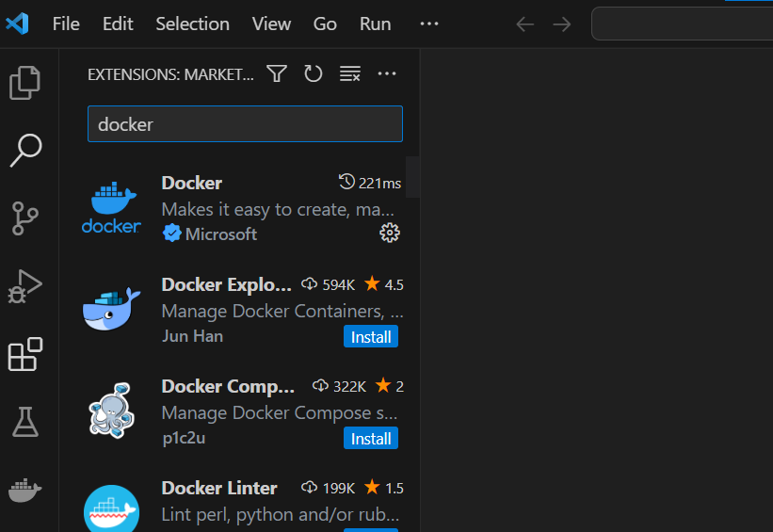This screenshot has height=532, width=773.
Task: Install the Docker Explorer extension
Action: [371, 337]
